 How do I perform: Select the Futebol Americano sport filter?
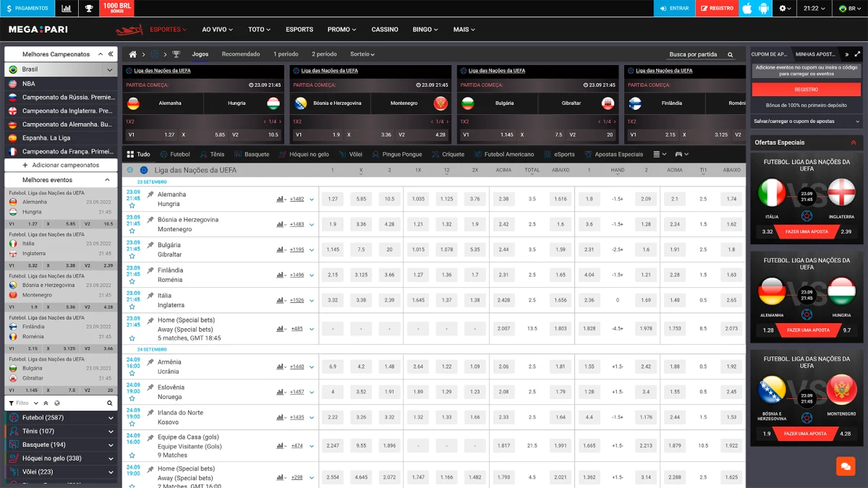pyautogui.click(x=503, y=154)
